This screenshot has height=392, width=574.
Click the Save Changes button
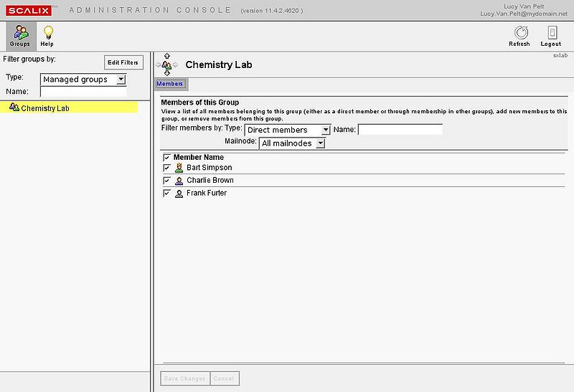click(x=184, y=378)
